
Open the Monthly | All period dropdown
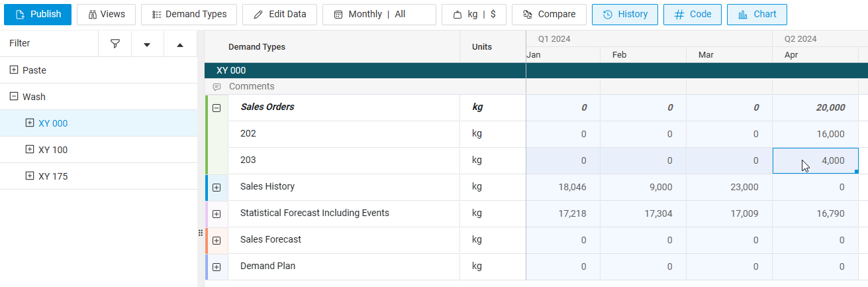pos(379,14)
